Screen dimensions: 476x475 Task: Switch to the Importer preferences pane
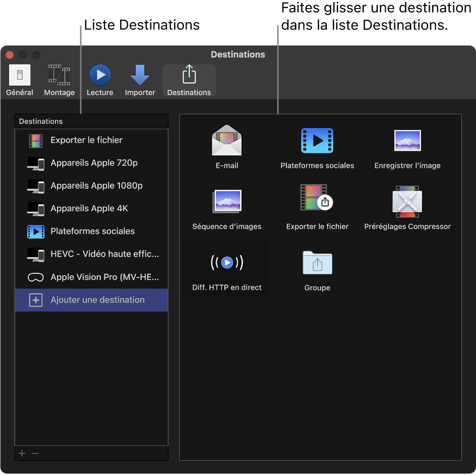[140, 80]
